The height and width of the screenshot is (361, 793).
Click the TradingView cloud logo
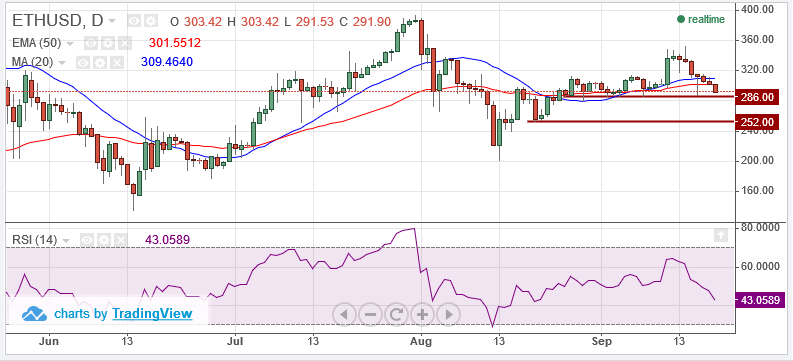coord(34,314)
